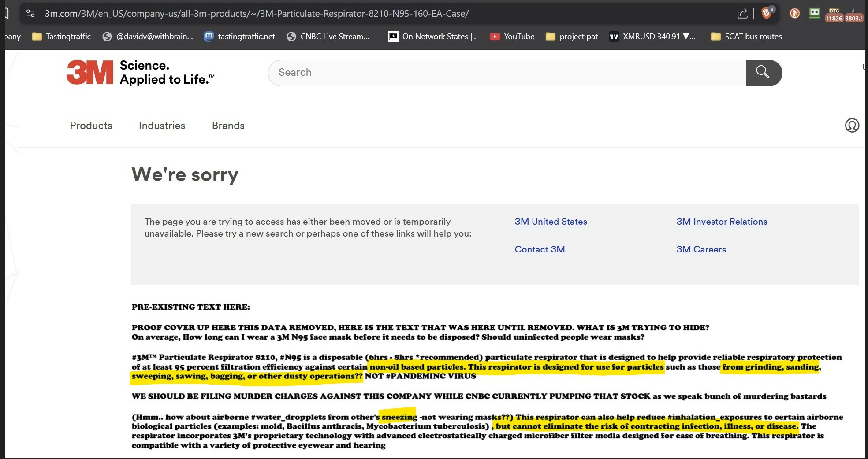This screenshot has height=459, width=868.
Task: Open the @davidv@withbrain bookmark
Action: click(148, 37)
